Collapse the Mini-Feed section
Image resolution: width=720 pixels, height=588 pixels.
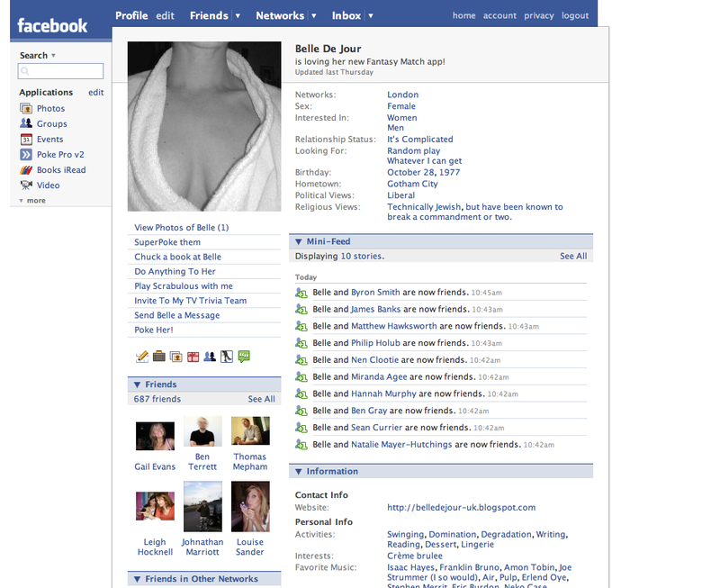[x=299, y=241]
